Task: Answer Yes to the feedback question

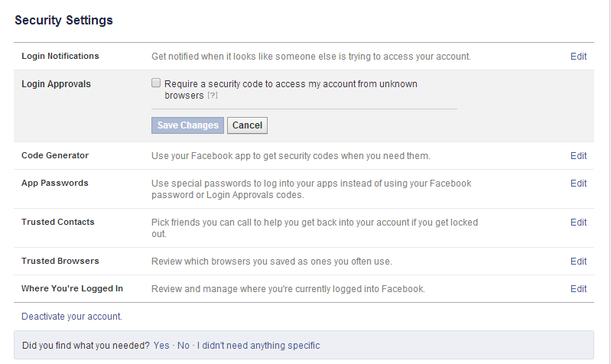Action: (161, 346)
